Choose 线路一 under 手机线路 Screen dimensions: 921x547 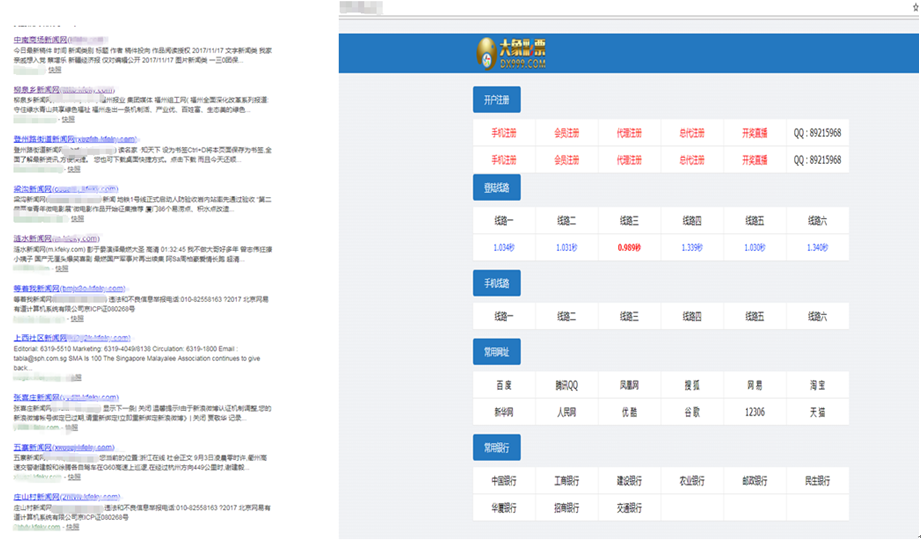click(x=504, y=317)
